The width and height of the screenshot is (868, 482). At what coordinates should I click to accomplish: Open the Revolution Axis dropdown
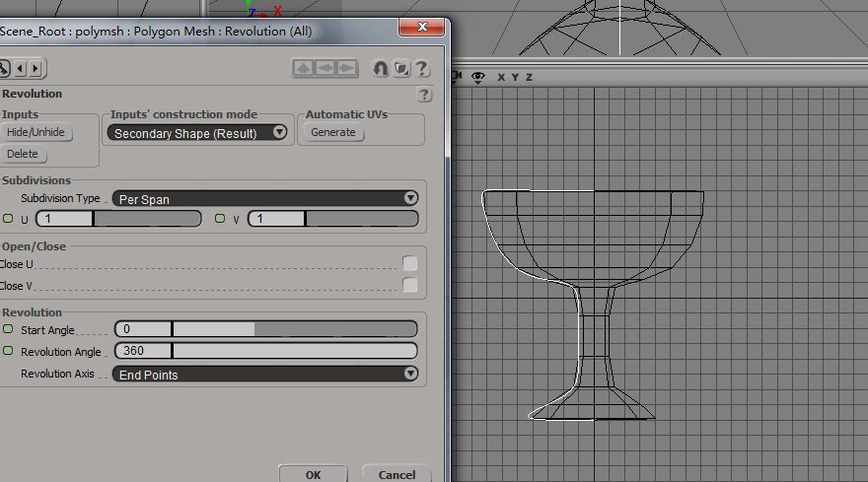[265, 374]
